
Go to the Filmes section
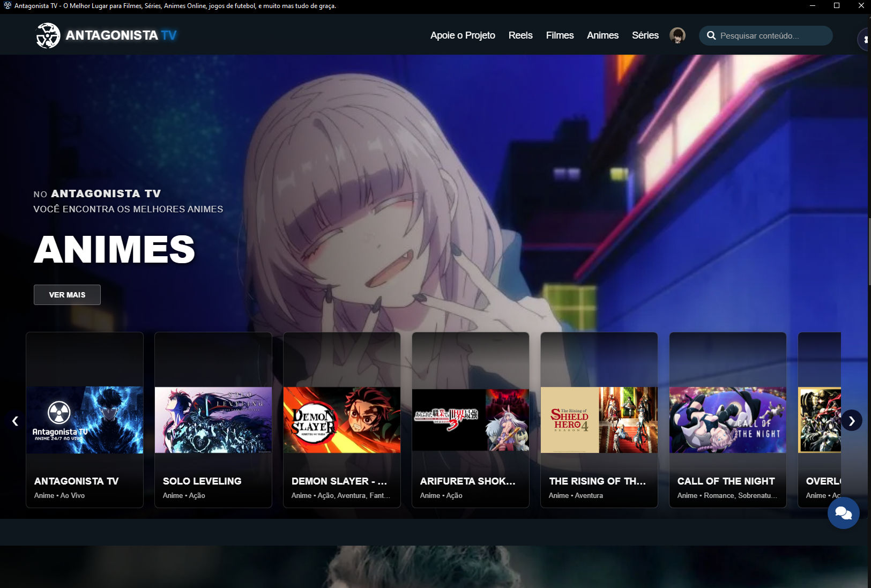pos(560,35)
